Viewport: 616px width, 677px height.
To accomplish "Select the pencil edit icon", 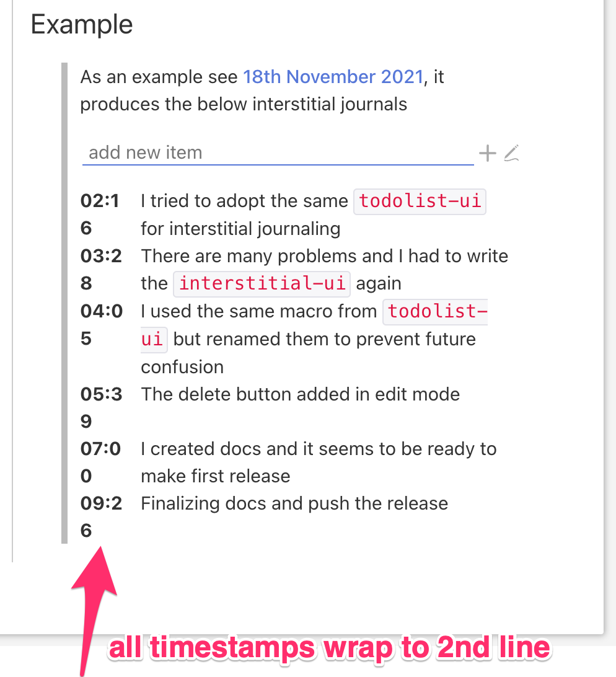I will [x=511, y=153].
